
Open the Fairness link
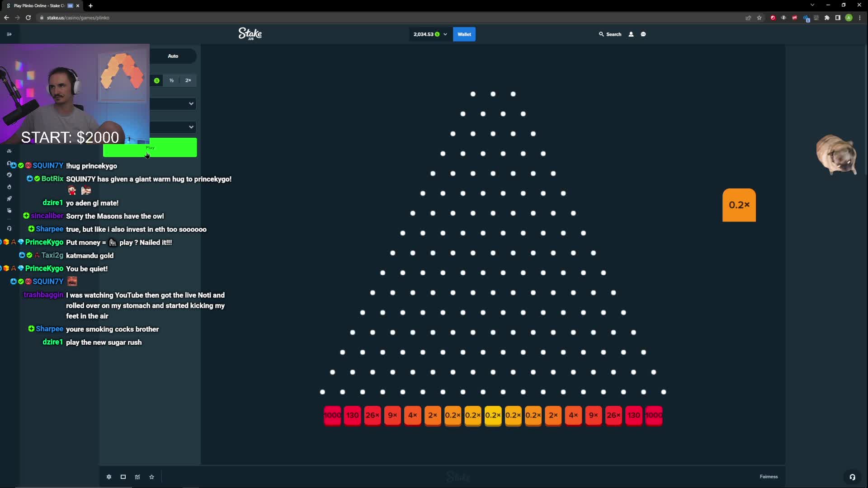pos(769,477)
